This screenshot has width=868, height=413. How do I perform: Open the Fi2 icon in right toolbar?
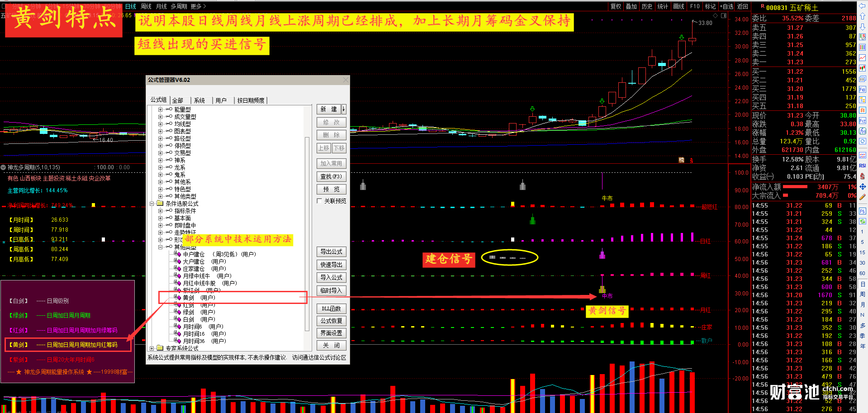click(863, 120)
